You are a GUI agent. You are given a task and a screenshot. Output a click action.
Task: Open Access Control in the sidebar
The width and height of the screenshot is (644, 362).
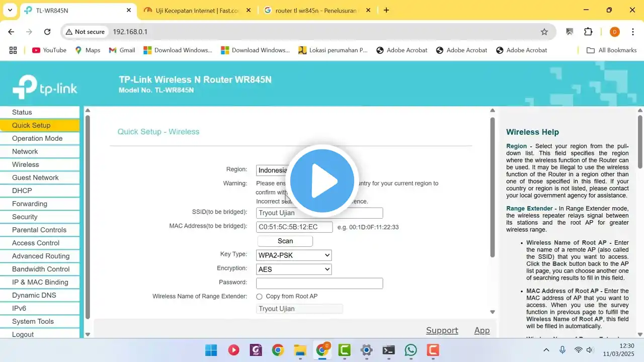click(40, 243)
